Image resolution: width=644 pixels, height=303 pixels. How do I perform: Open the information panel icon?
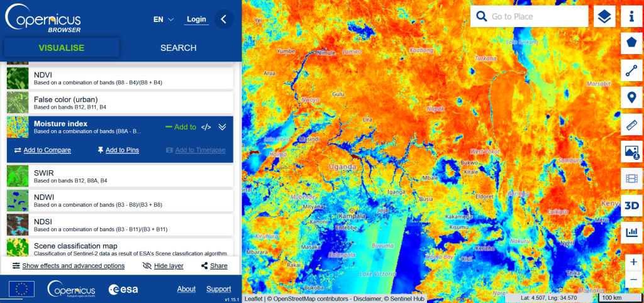(x=631, y=17)
